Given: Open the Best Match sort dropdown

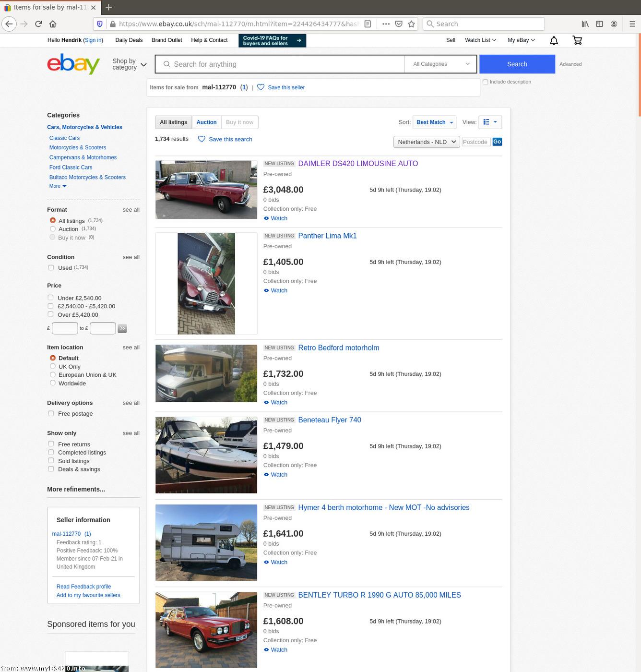Looking at the screenshot, I should click(x=434, y=122).
